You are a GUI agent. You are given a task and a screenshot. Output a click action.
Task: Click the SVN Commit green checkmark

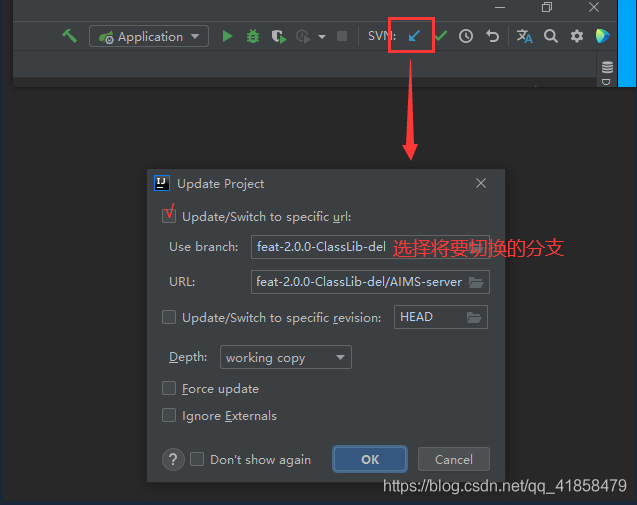coord(441,36)
